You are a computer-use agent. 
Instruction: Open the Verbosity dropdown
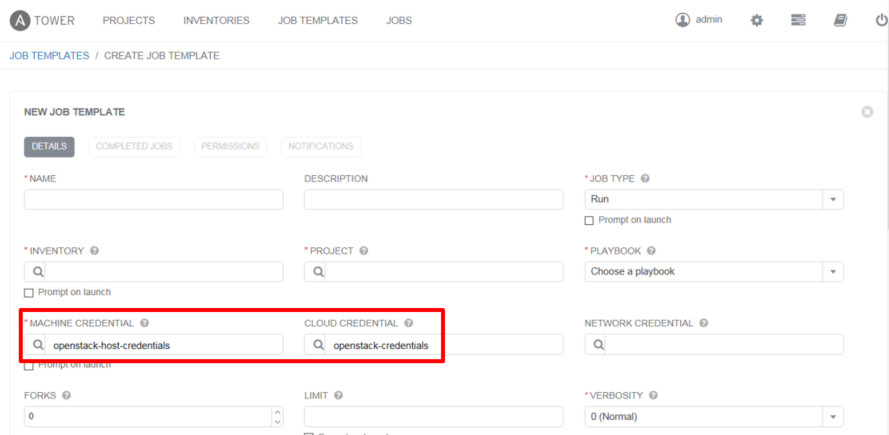[x=714, y=416]
